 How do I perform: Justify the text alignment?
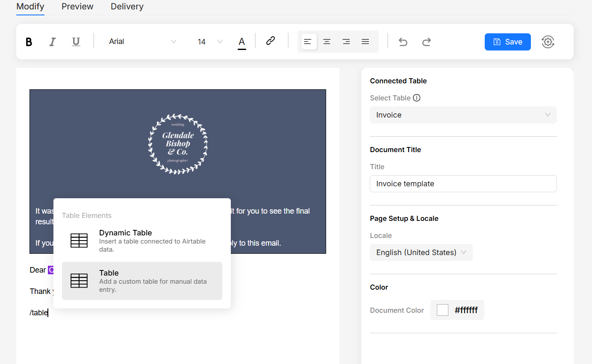point(365,41)
